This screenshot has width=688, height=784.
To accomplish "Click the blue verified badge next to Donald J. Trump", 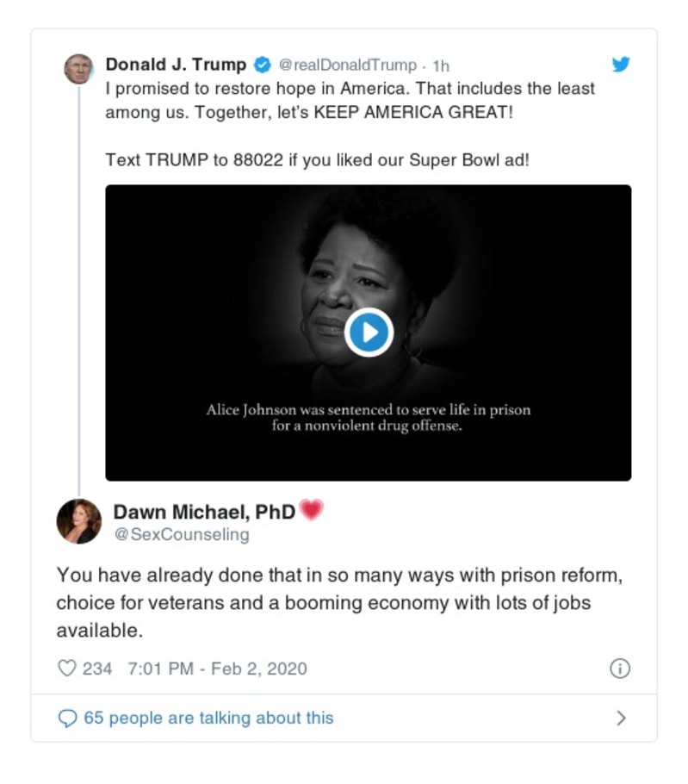I will (x=260, y=62).
